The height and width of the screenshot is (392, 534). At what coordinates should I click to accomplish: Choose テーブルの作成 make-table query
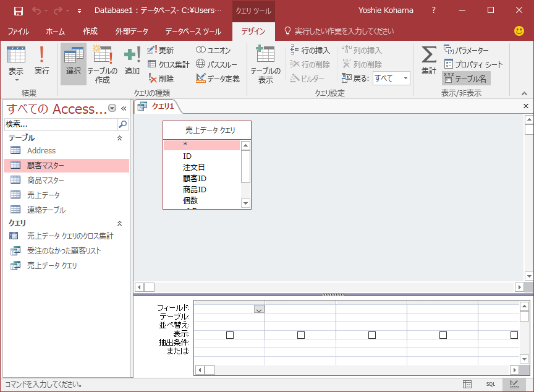point(103,64)
